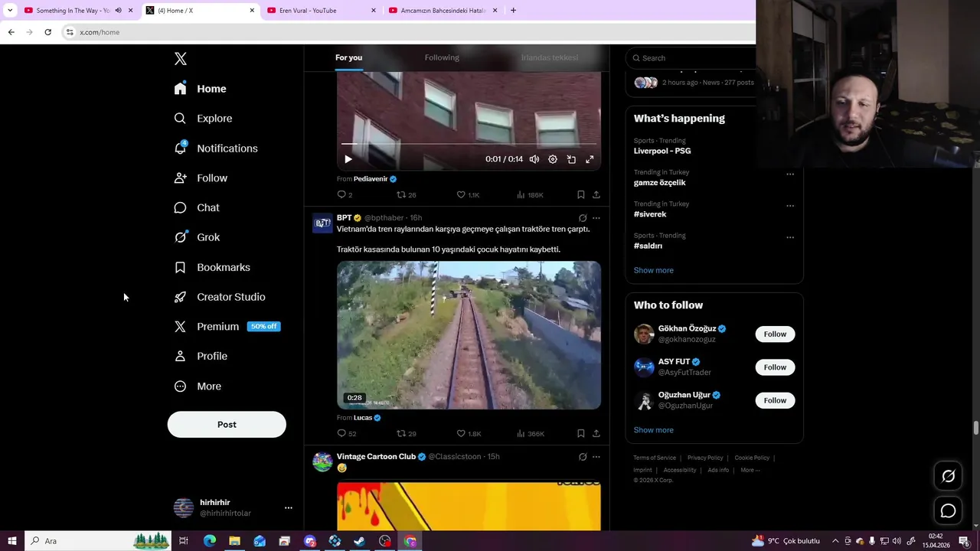This screenshot has width=980, height=551.
Task: Reload the page in browser toolbar
Action: click(47, 32)
